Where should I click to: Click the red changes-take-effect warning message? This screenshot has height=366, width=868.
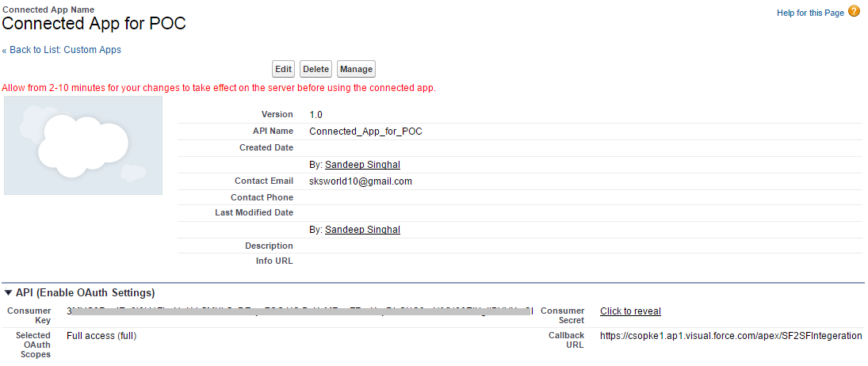tap(219, 88)
